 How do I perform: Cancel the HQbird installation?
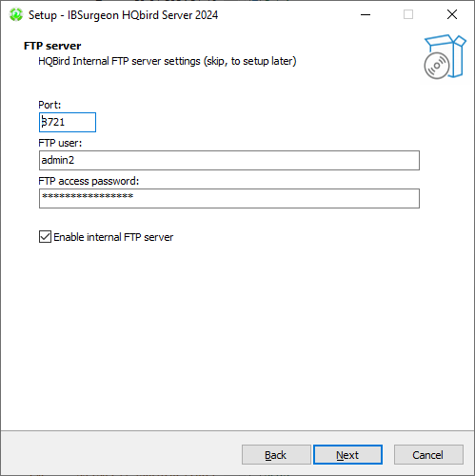coord(428,455)
